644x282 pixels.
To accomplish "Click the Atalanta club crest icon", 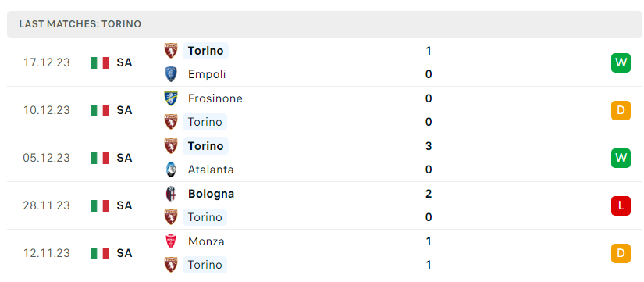I will click(171, 170).
